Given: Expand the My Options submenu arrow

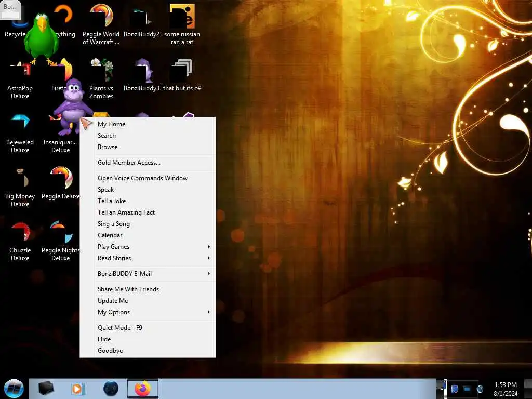Looking at the screenshot, I should click(209, 312).
